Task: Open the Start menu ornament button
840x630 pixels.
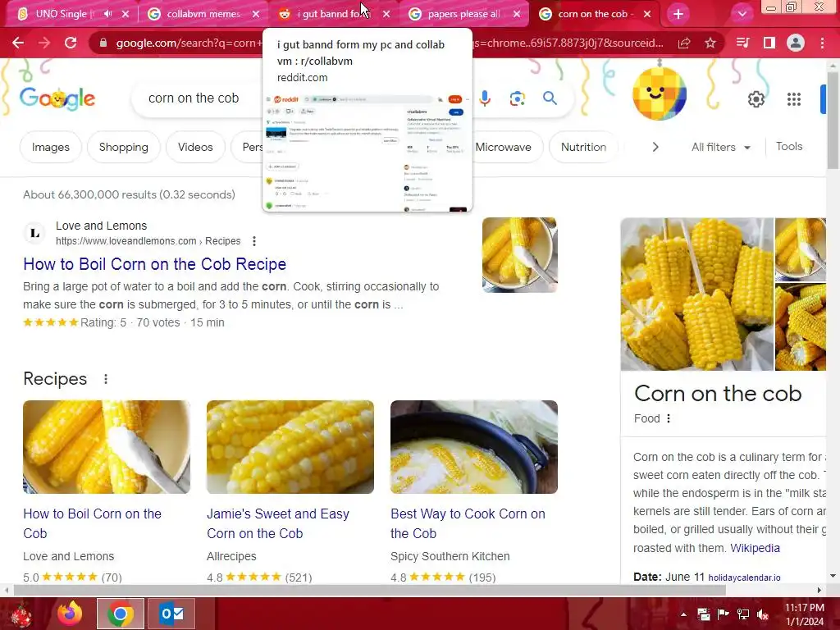Action: pyautogui.click(x=22, y=614)
